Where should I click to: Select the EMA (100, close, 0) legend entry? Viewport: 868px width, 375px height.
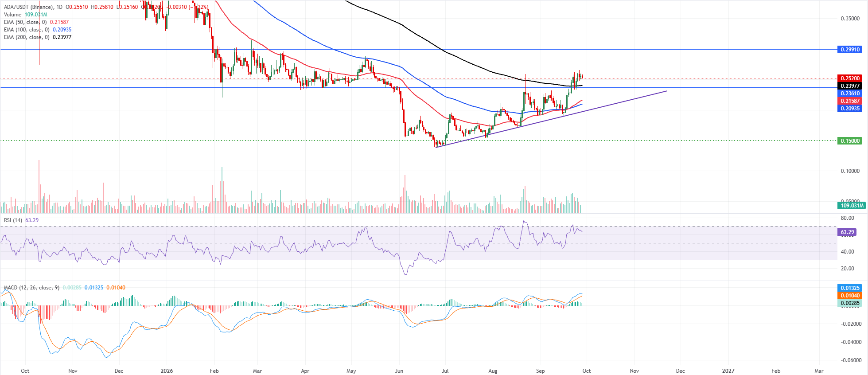37,30
